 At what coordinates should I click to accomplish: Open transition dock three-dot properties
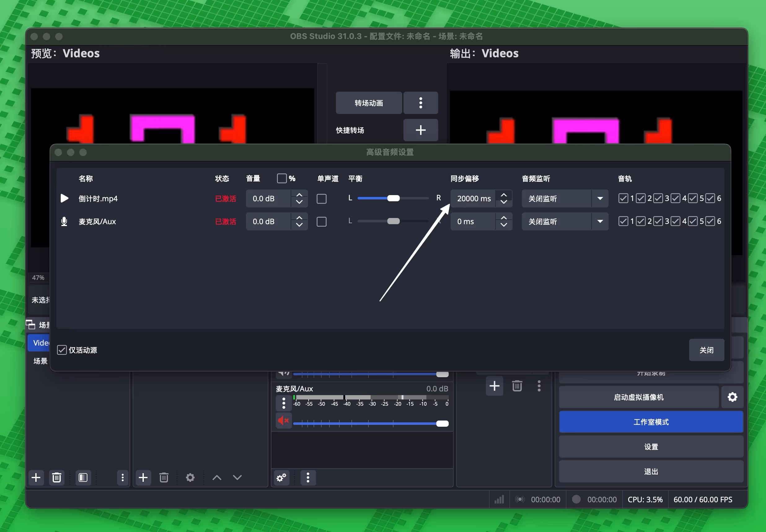[x=539, y=386]
